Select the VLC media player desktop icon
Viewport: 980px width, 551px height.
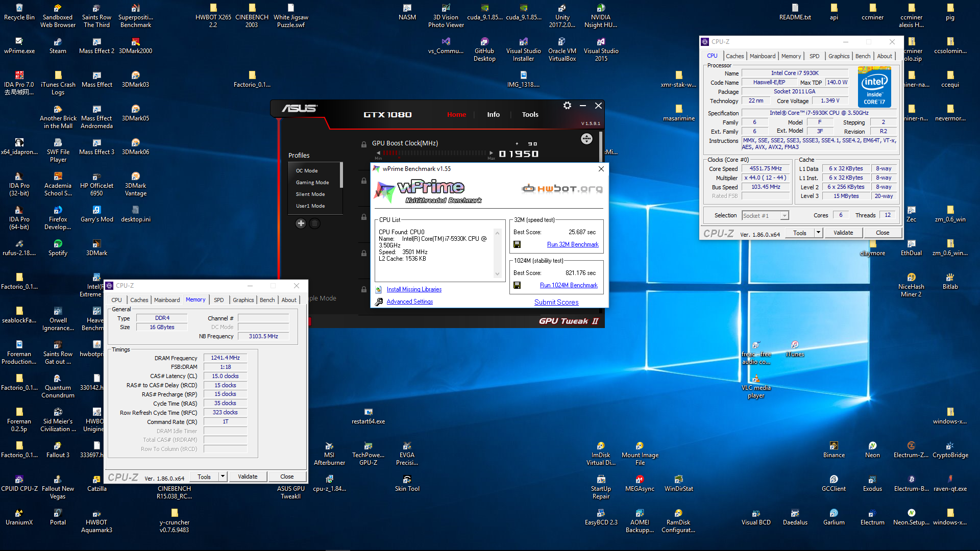tap(756, 386)
